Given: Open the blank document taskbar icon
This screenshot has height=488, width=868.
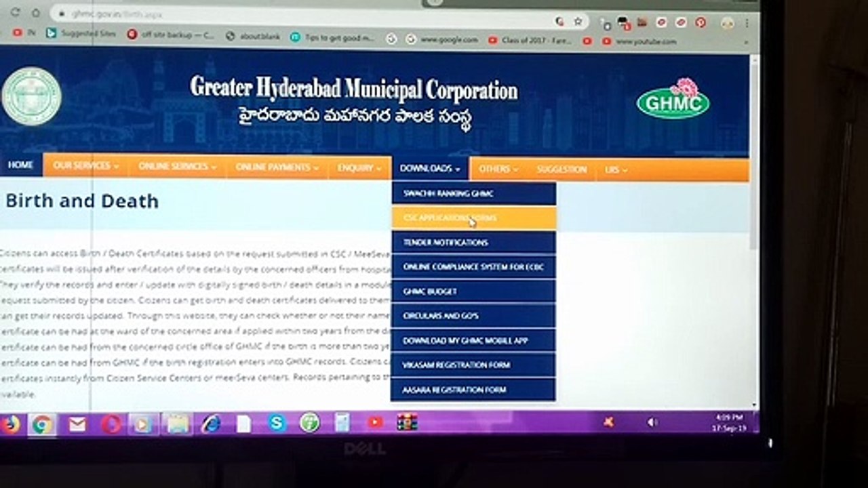Looking at the screenshot, I should pos(243,424).
